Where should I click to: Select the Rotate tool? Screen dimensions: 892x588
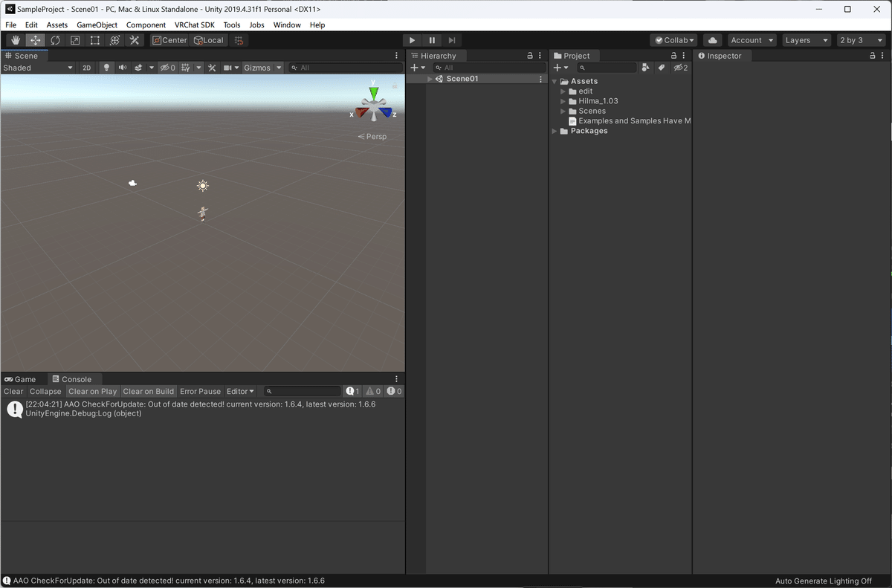pos(55,40)
